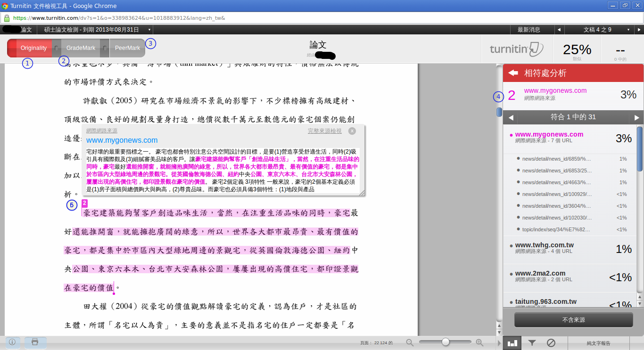Toggle the GradeMark layer button
The height and width of the screenshot is (350, 644).
(81, 48)
